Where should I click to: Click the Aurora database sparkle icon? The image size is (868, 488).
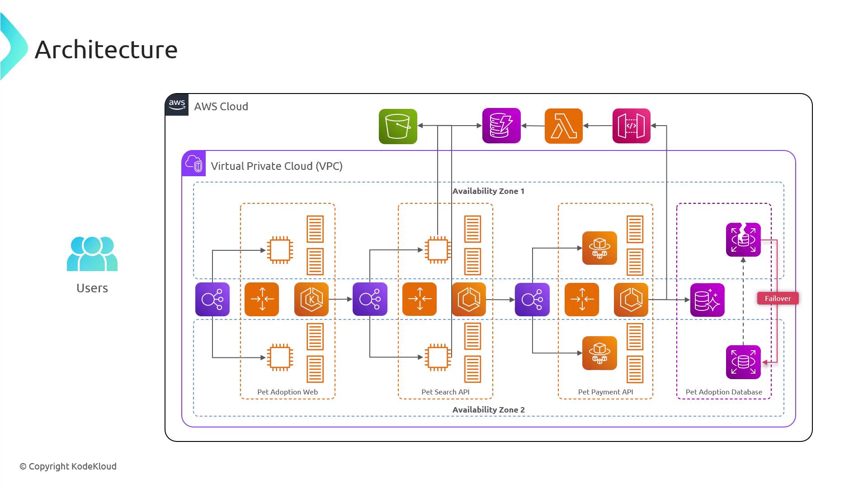707,300
